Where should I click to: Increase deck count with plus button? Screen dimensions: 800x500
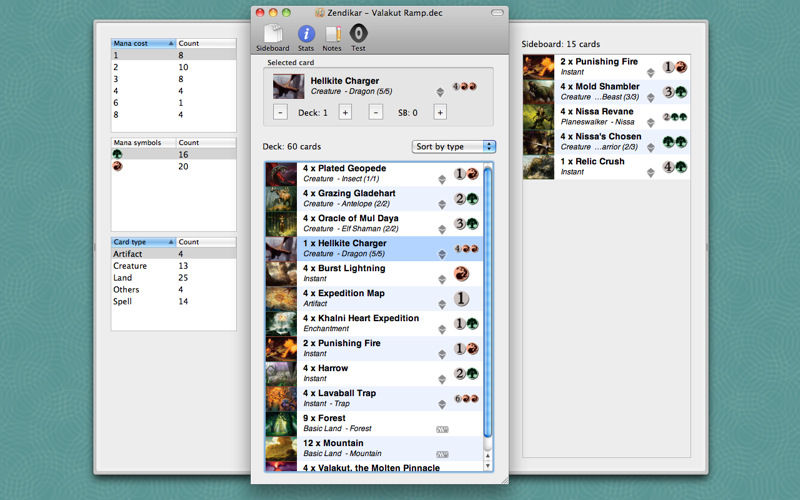pos(345,112)
